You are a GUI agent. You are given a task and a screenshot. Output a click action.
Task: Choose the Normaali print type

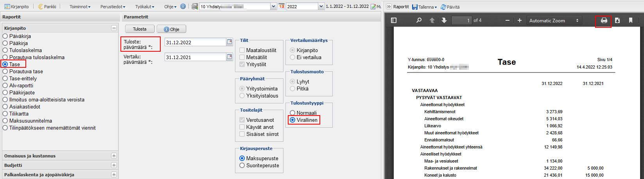292,113
